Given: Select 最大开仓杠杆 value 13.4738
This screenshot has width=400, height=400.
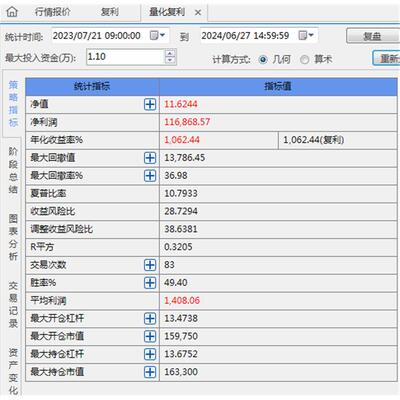Looking at the screenshot, I should click(x=181, y=318).
